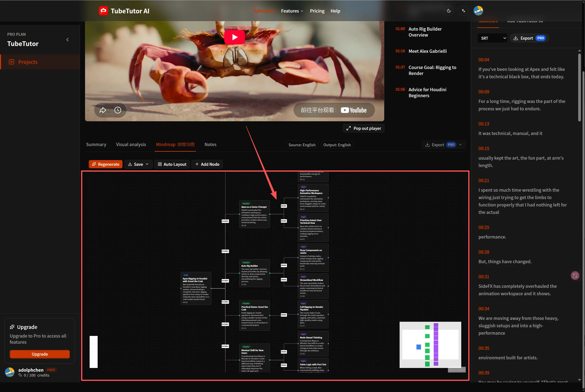This screenshot has height=392, width=585.
Task: Click the share arrow icon on the video
Action: point(103,110)
